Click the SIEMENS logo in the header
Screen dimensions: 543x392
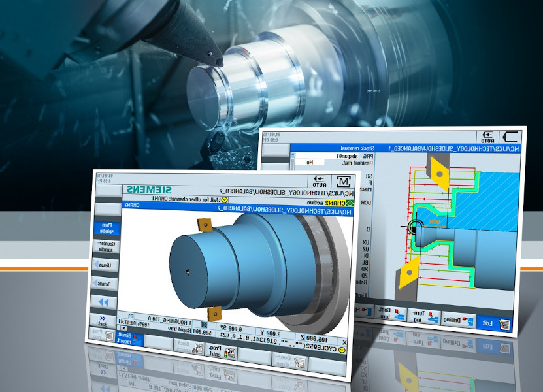[x=149, y=189]
